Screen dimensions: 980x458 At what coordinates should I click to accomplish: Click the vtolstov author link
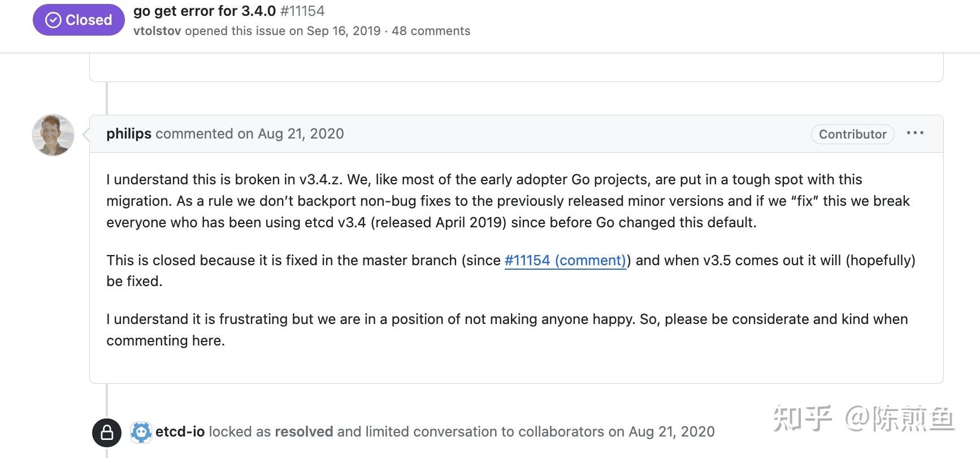click(157, 31)
